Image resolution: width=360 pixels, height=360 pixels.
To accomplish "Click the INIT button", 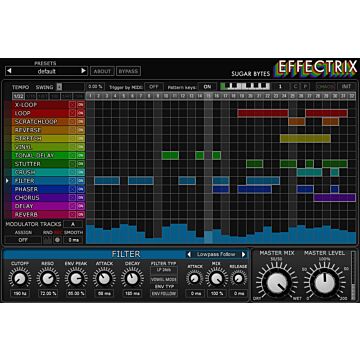I will [346, 87].
